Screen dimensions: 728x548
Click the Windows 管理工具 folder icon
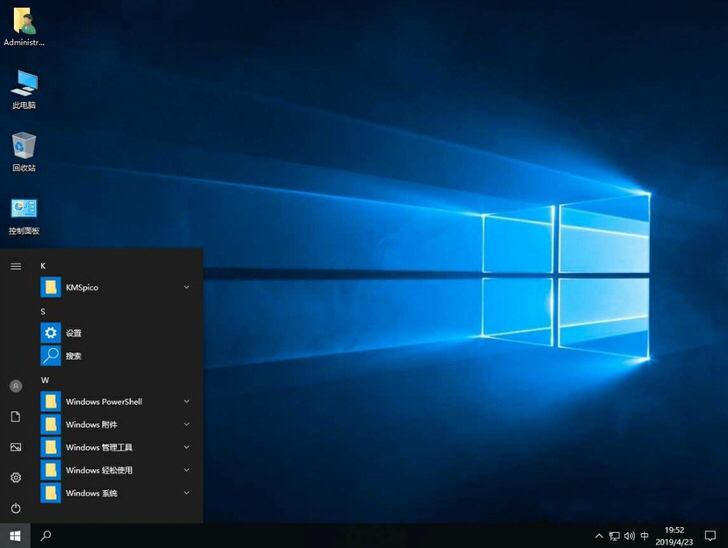pyautogui.click(x=51, y=447)
